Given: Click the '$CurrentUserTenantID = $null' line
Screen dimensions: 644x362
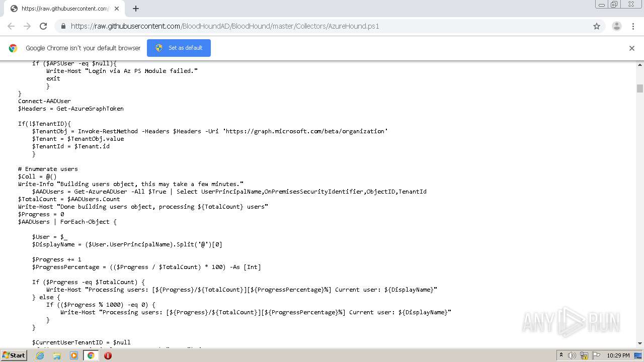Looking at the screenshot, I should pos(82,342).
